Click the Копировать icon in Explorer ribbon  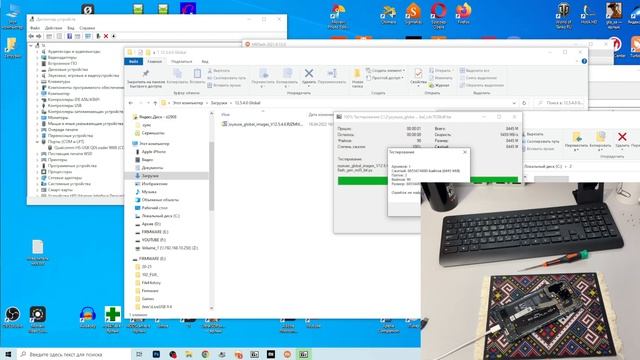(177, 74)
